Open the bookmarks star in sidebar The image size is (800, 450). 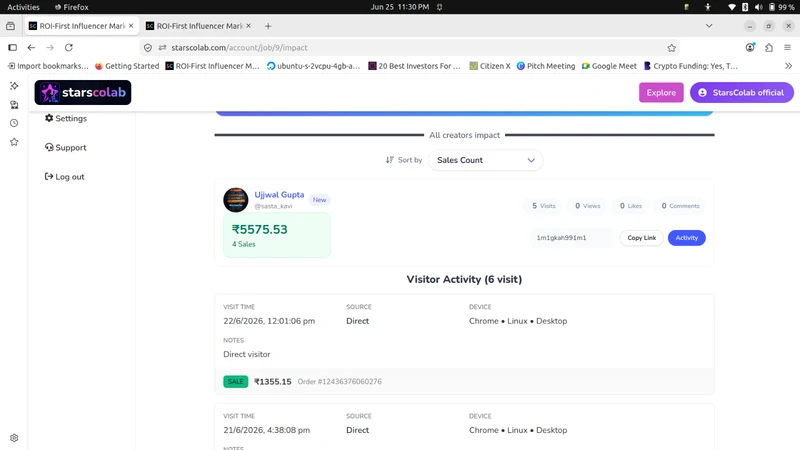(14, 142)
